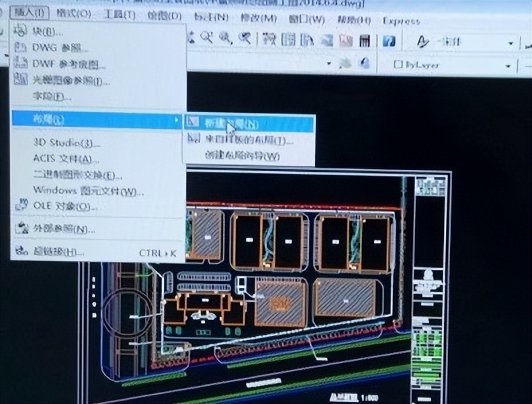Open the Tool Palettes window icon
Viewport: 532px width, 404px height.
(307, 41)
